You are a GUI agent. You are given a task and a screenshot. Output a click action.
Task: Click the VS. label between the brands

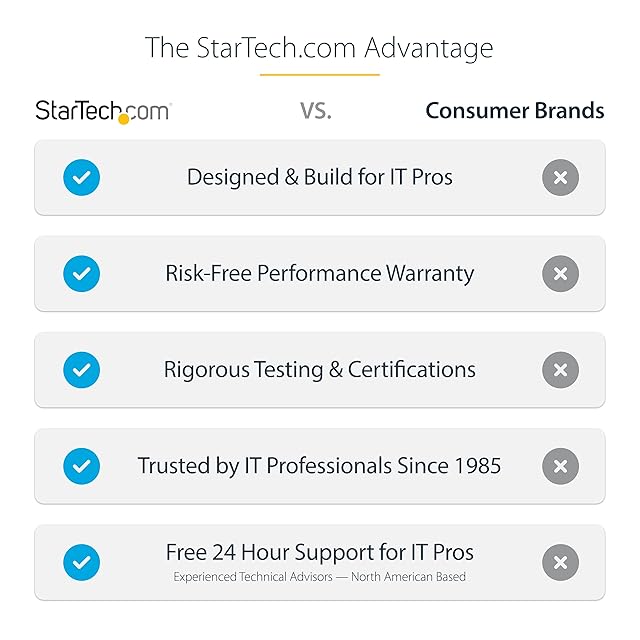pos(316,111)
